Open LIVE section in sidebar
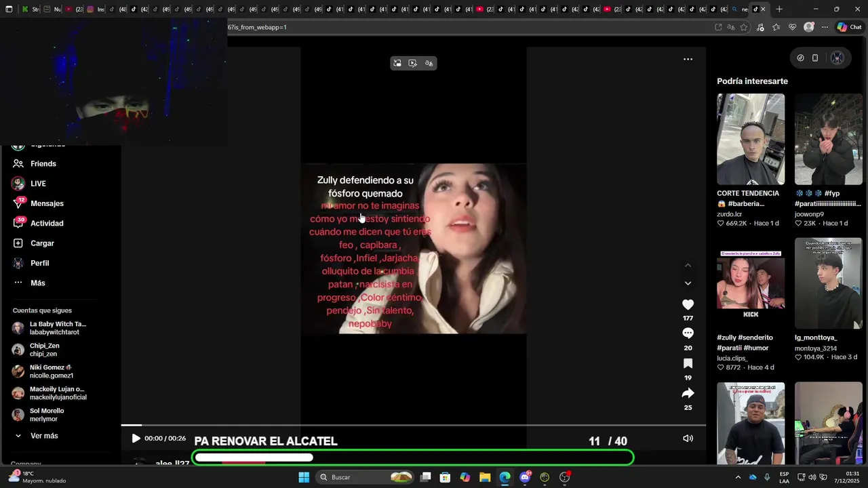The height and width of the screenshot is (488, 868). 38,183
